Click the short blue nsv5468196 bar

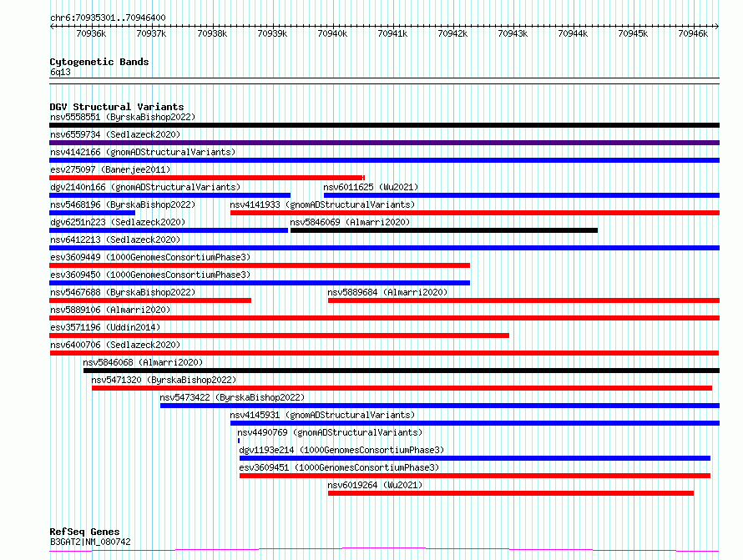93,213
